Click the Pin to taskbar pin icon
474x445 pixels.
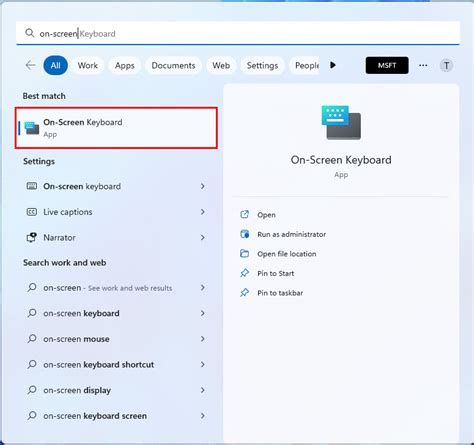[x=245, y=293]
